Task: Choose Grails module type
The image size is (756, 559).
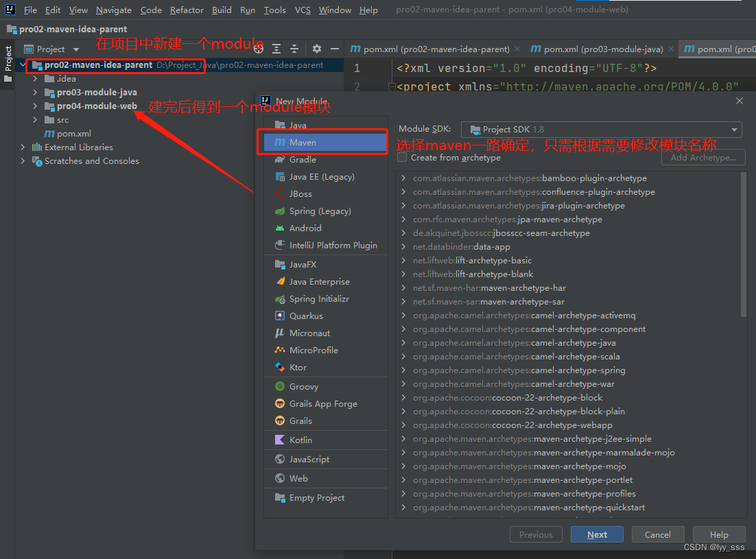Action: (326, 420)
